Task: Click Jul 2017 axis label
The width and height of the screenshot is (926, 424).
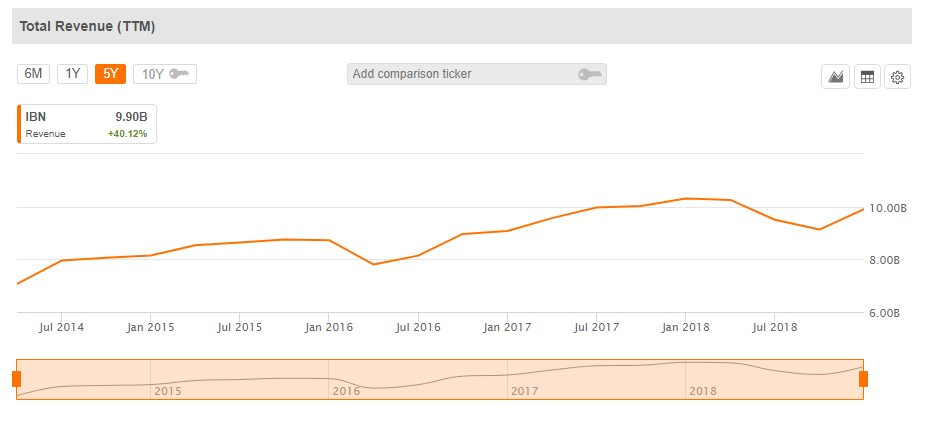Action: coord(596,327)
